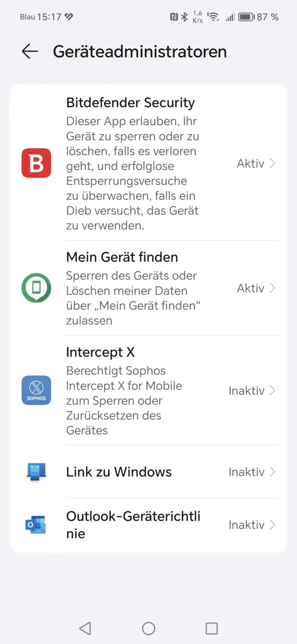Expand Bitdefender Security chevron arrow
297x644 pixels.
click(272, 163)
